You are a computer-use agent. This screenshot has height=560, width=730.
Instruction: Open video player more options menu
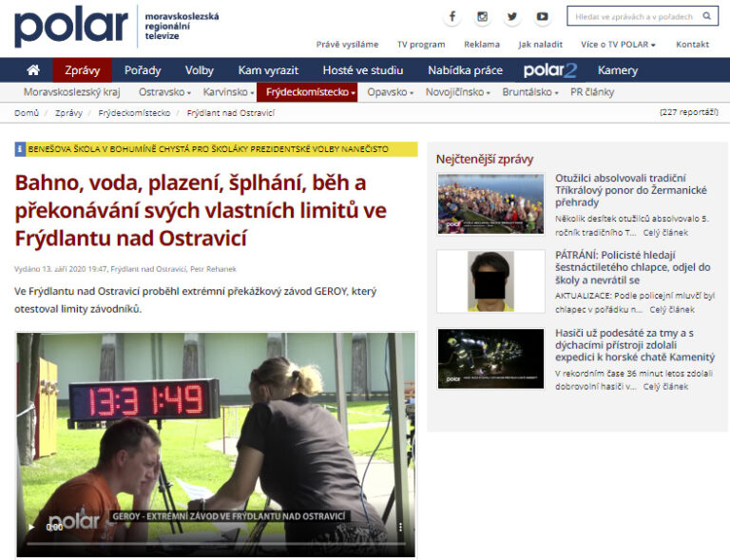[x=400, y=526]
